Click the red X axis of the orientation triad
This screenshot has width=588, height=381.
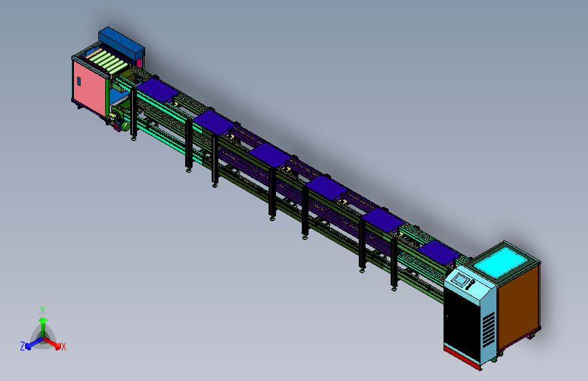(53, 343)
